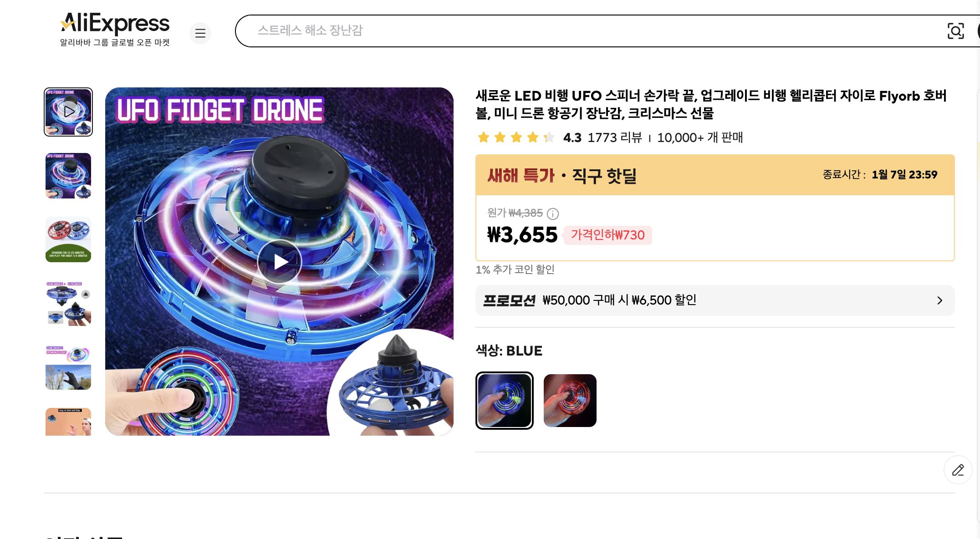Open the original price info tooltip
980x539 pixels.
tap(552, 214)
